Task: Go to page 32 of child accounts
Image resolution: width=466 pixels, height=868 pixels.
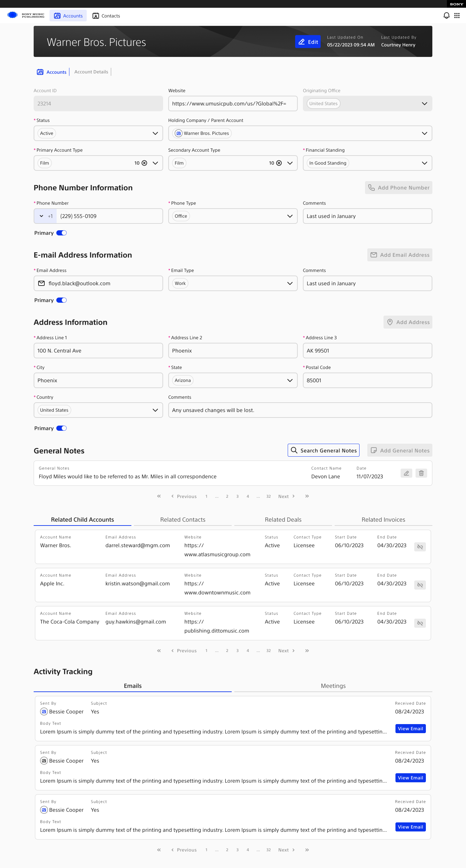Action: coord(268,651)
